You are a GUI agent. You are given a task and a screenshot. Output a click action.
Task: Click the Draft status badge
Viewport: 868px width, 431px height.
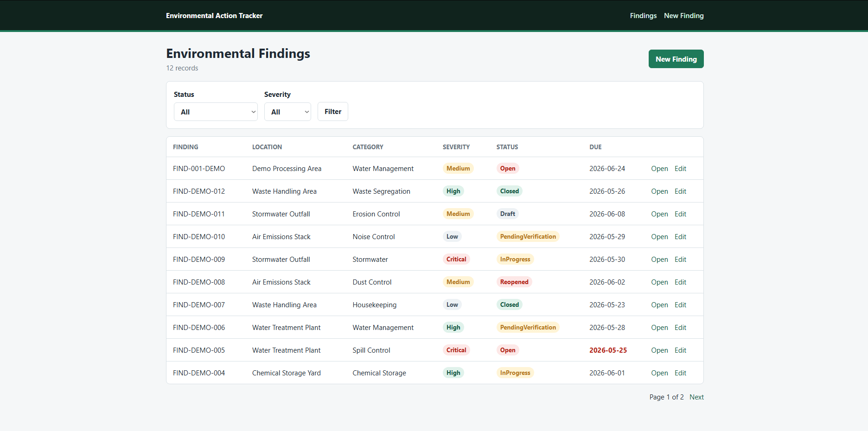(x=508, y=214)
